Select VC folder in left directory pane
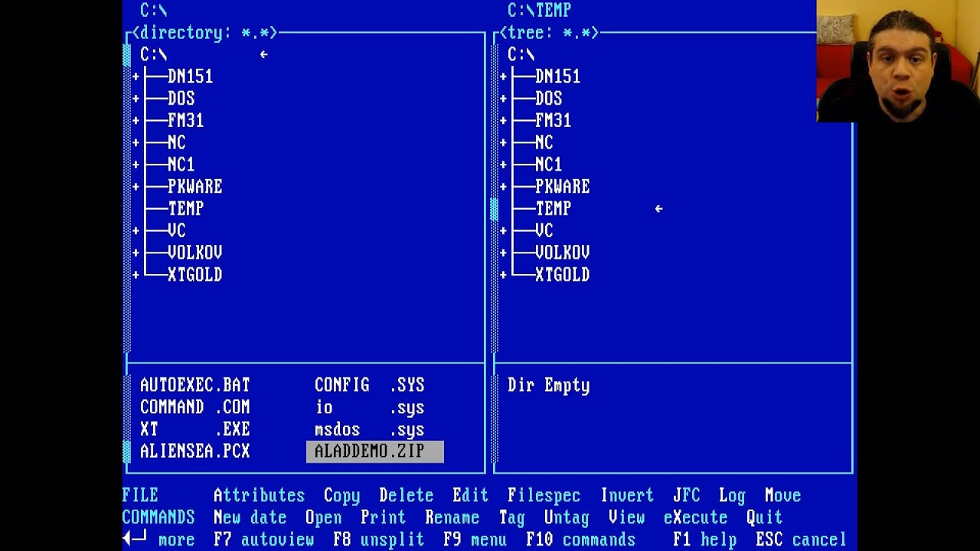 (176, 230)
